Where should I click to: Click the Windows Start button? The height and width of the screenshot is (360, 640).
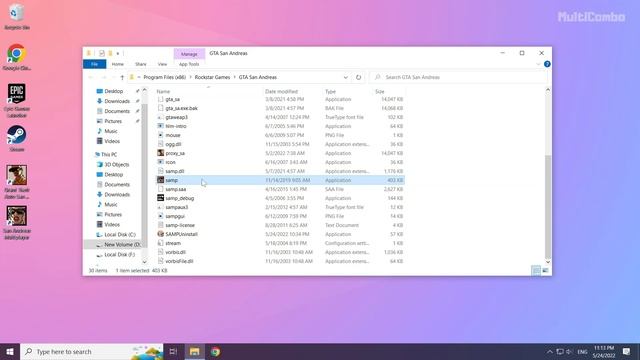(10, 351)
